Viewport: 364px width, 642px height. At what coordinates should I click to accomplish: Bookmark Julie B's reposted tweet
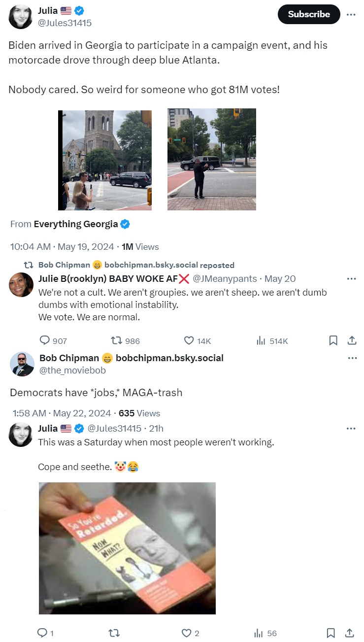pyautogui.click(x=333, y=340)
